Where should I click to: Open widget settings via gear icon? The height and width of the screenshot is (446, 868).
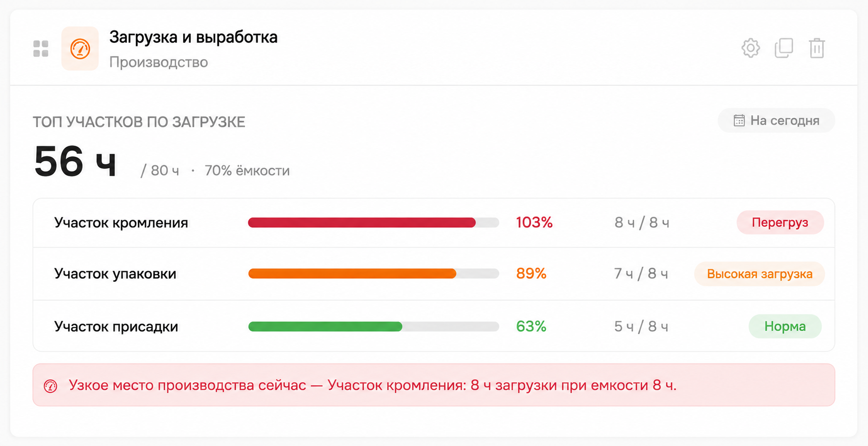(750, 48)
